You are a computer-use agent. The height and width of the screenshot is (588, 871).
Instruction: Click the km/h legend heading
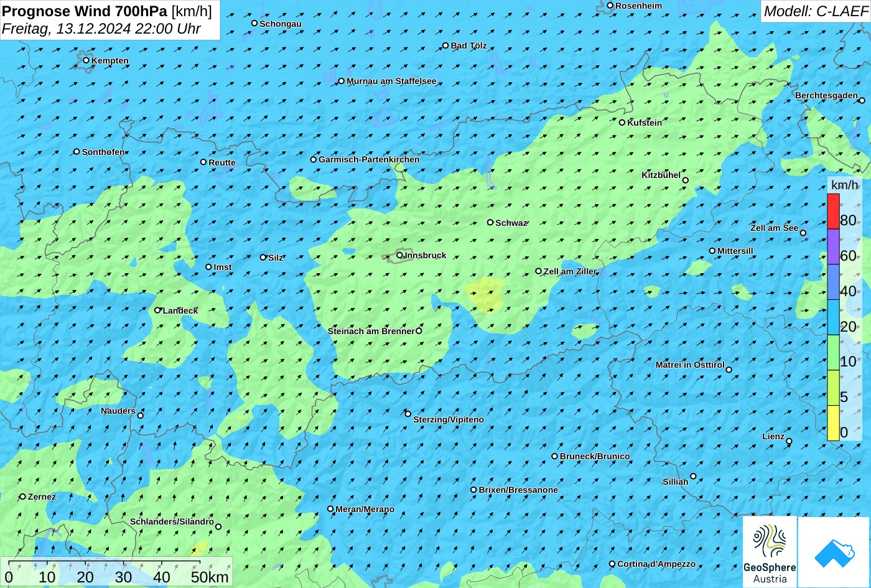844,185
